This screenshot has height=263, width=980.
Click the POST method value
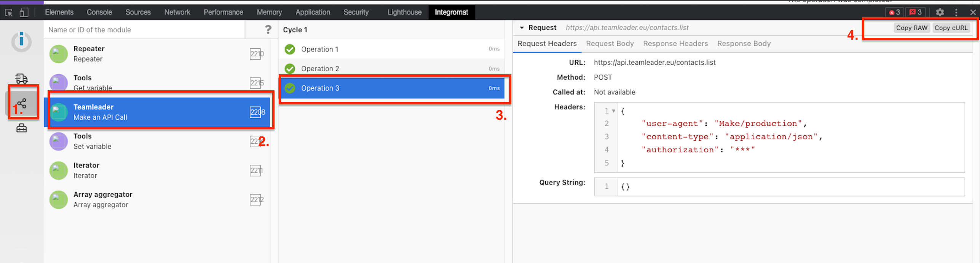(x=603, y=77)
